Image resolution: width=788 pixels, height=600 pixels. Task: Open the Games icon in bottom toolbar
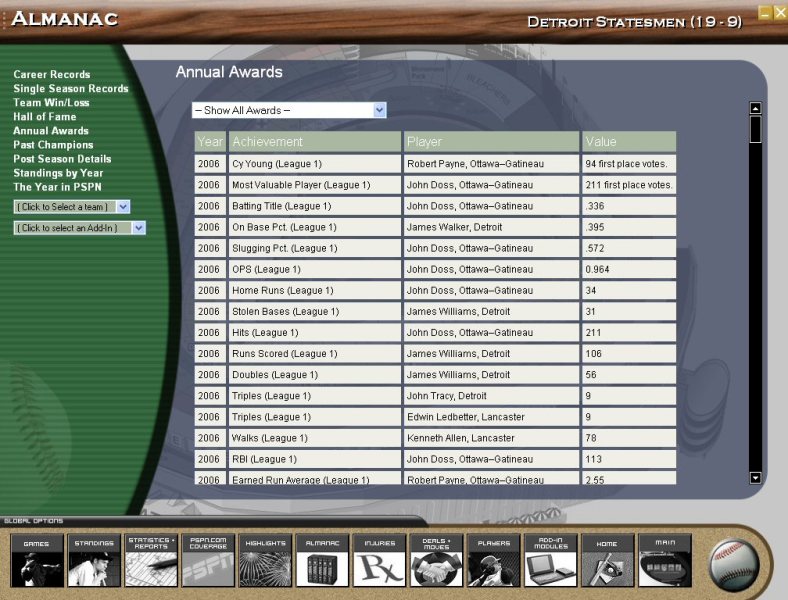pyautogui.click(x=37, y=561)
